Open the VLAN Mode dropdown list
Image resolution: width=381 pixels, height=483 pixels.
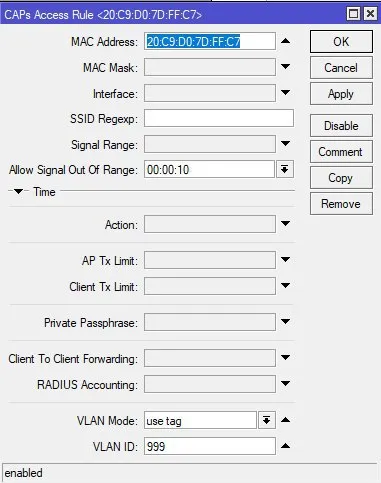[266, 420]
